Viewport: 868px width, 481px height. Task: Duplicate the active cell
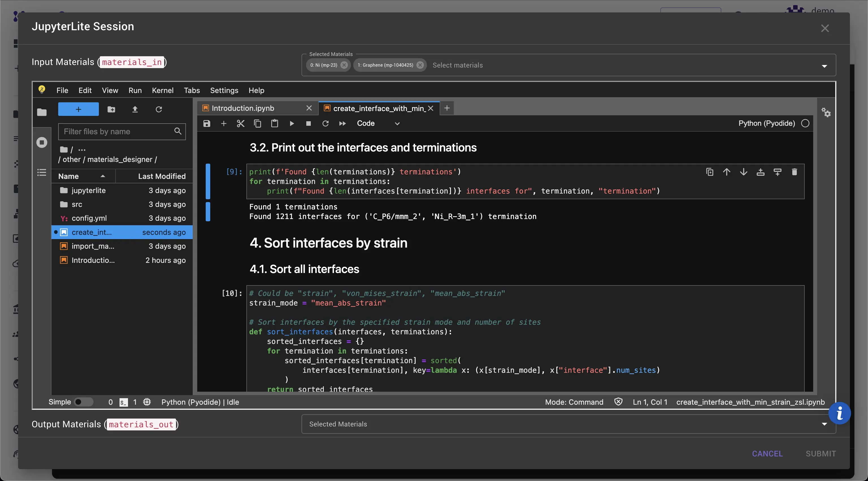pos(710,172)
